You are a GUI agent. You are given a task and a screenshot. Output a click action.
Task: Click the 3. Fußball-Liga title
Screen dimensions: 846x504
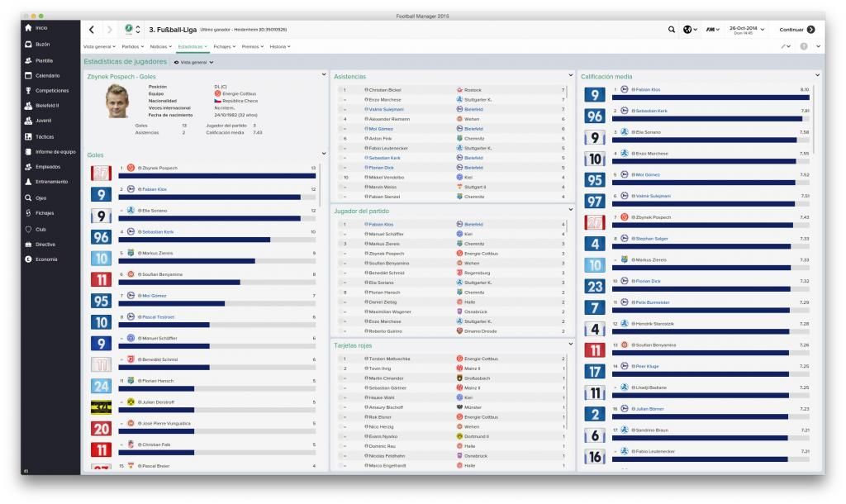173,30
